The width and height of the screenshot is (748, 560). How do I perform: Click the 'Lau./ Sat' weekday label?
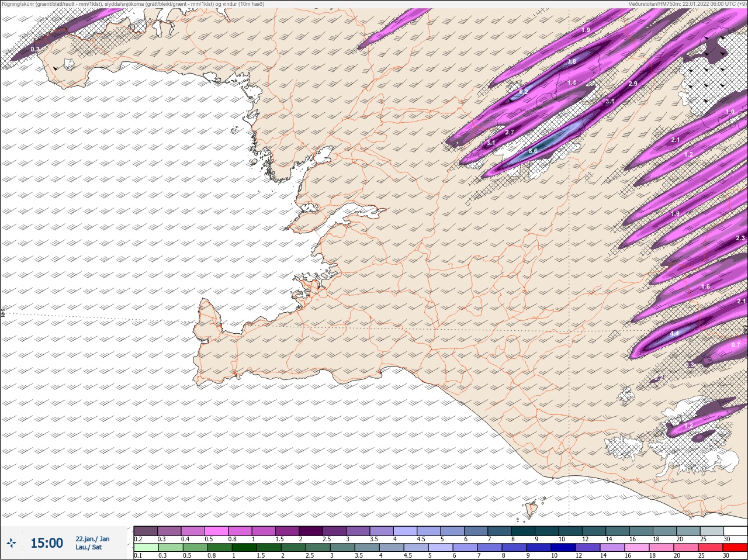pos(88,547)
